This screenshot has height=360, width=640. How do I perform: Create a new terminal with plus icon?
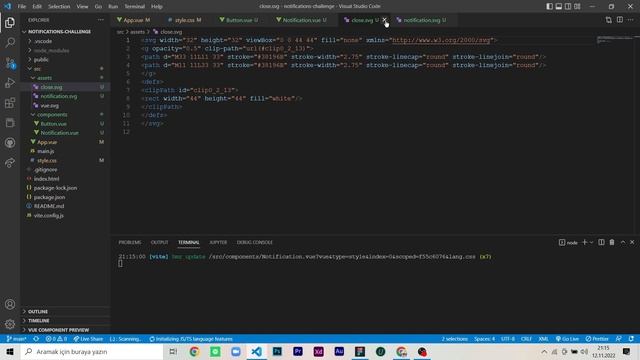584,242
